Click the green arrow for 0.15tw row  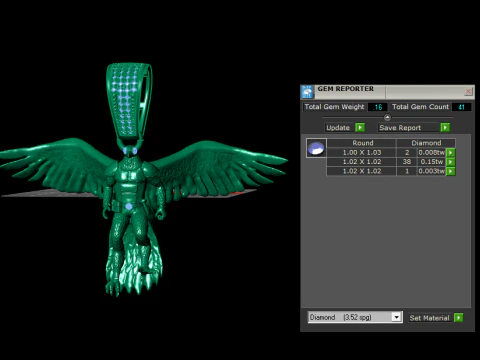(x=451, y=162)
